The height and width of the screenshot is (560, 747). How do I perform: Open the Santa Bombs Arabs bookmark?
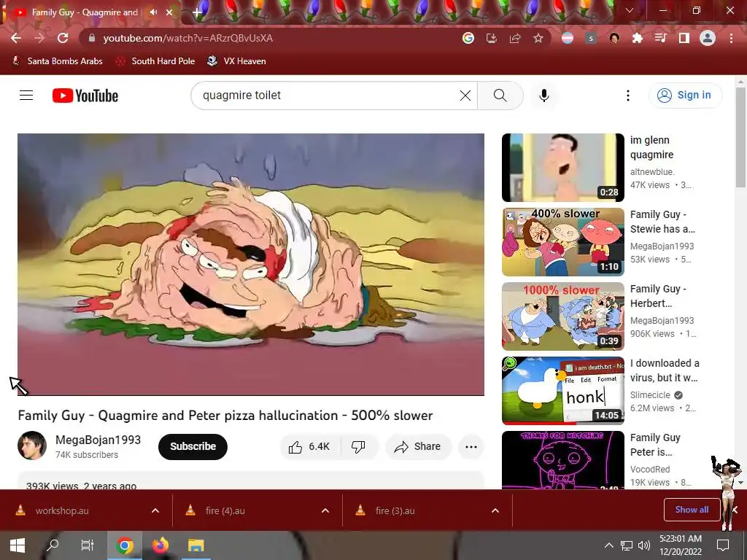point(57,61)
